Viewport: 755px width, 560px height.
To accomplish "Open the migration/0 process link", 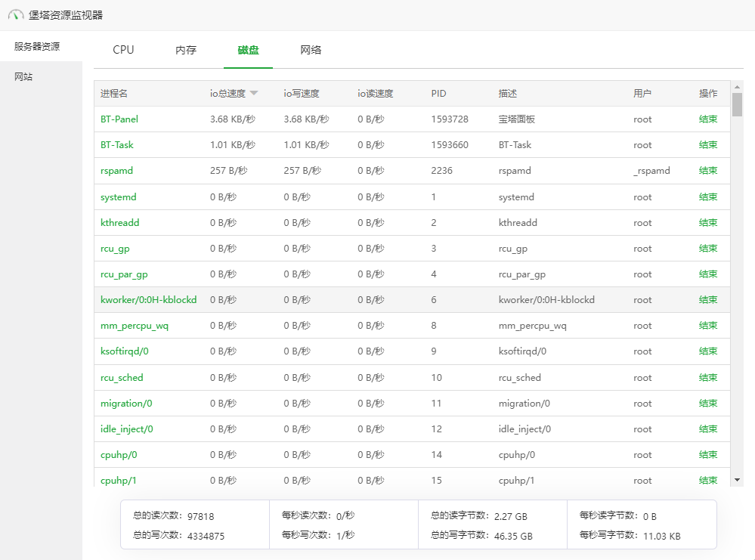I will [126, 404].
